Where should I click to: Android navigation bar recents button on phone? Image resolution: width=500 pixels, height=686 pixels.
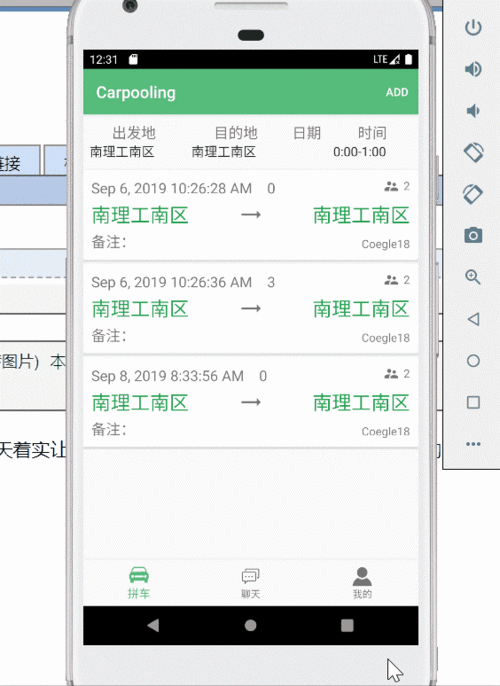347,626
